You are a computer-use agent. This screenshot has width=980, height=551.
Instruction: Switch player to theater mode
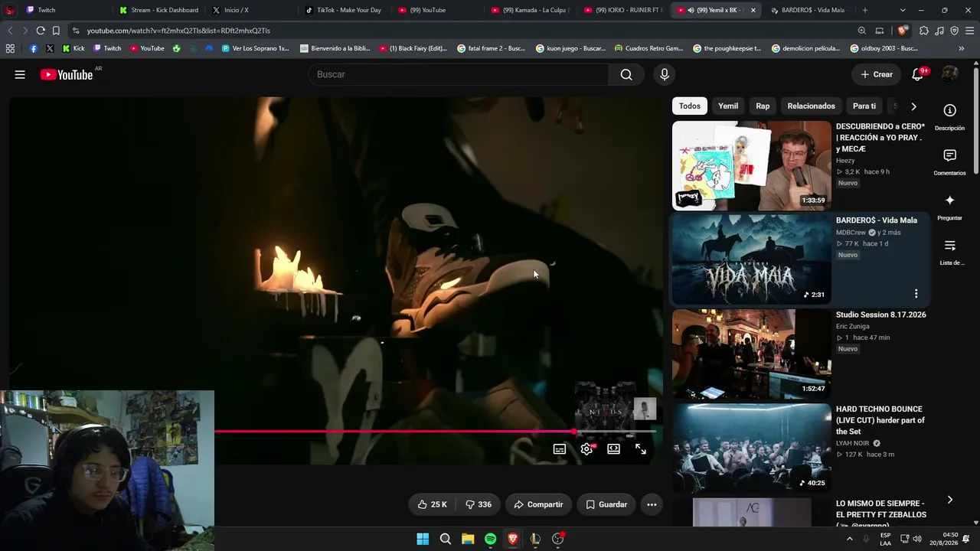point(613,449)
